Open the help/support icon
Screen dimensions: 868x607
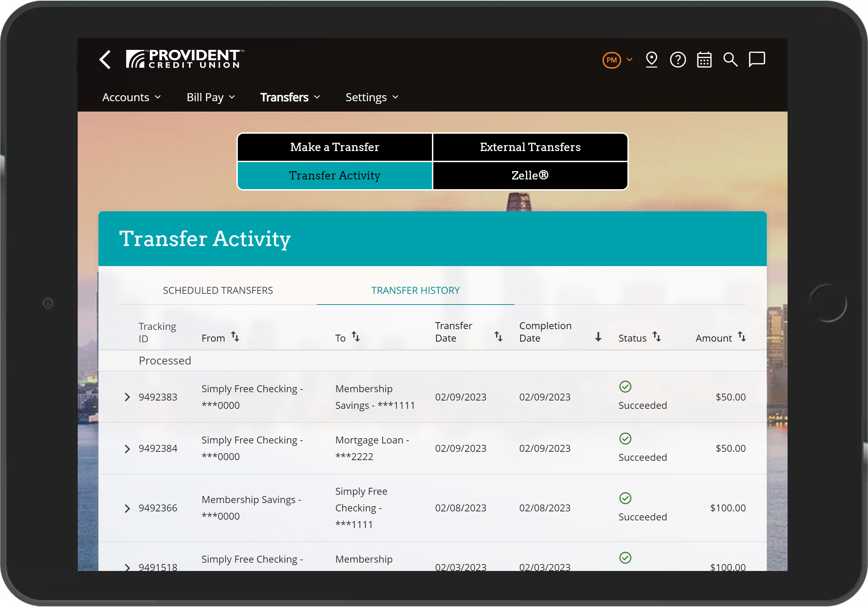679,60
